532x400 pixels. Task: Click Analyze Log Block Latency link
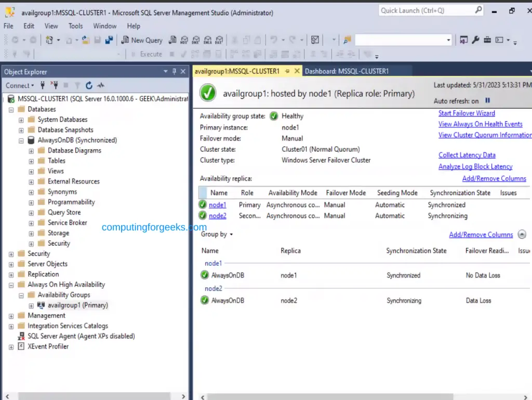475,166
